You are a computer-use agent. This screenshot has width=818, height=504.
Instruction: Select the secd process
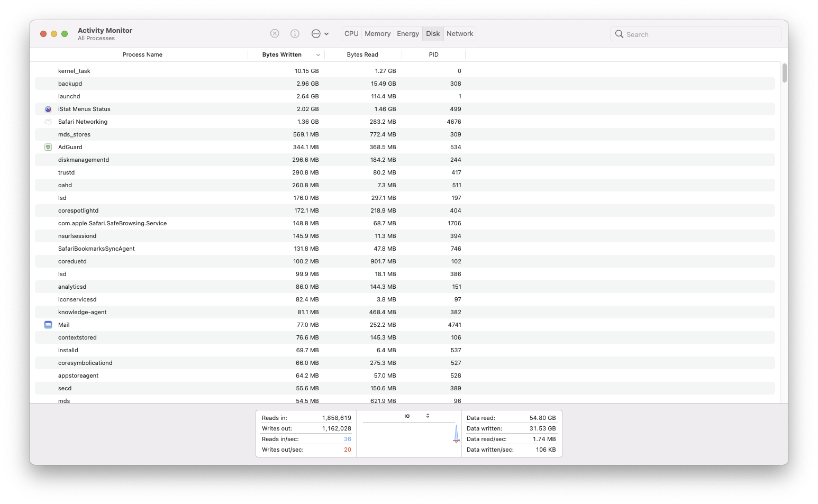[405, 388]
